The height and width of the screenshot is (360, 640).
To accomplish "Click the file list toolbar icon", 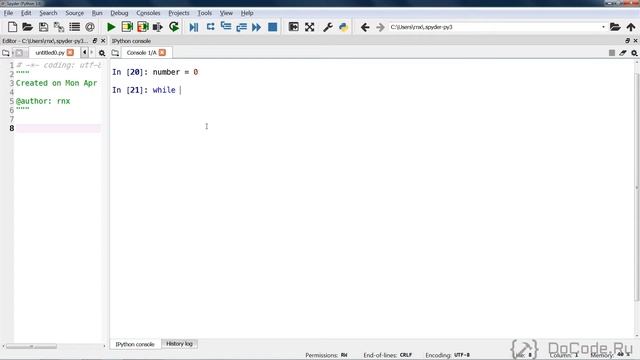I will (x=74, y=27).
